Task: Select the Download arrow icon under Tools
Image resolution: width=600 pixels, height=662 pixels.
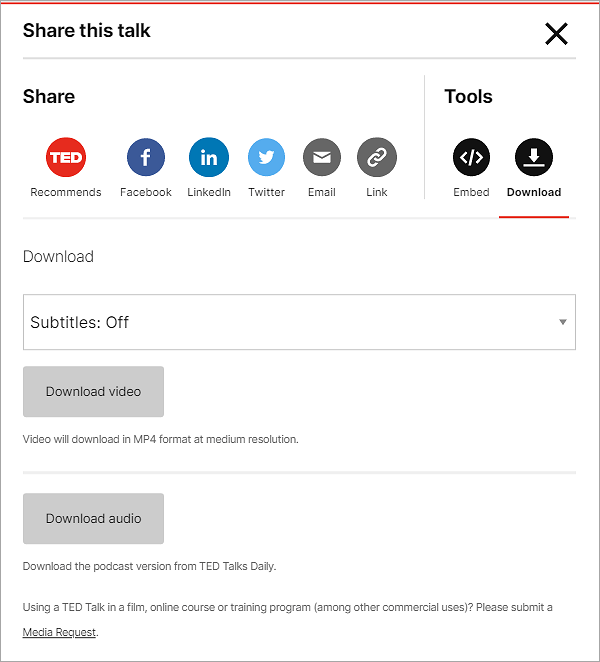Action: tap(534, 157)
